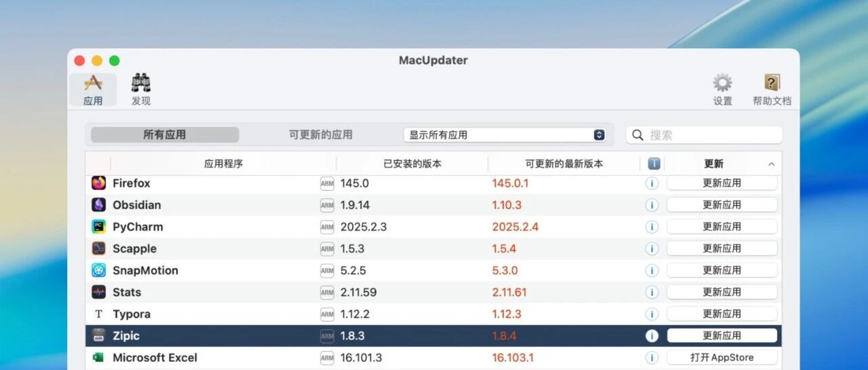The image size is (868, 370).
Task: Click the Stats app icon
Action: pyautogui.click(x=99, y=292)
